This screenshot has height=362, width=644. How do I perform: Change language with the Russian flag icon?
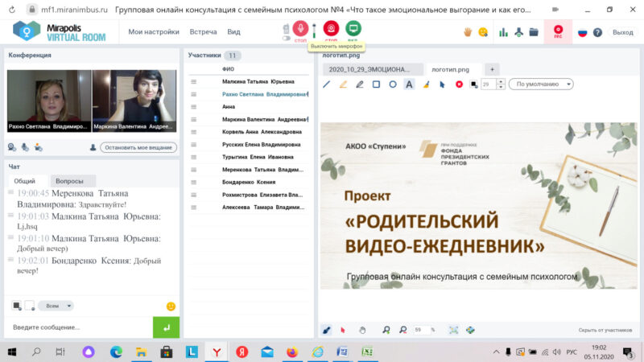click(582, 32)
